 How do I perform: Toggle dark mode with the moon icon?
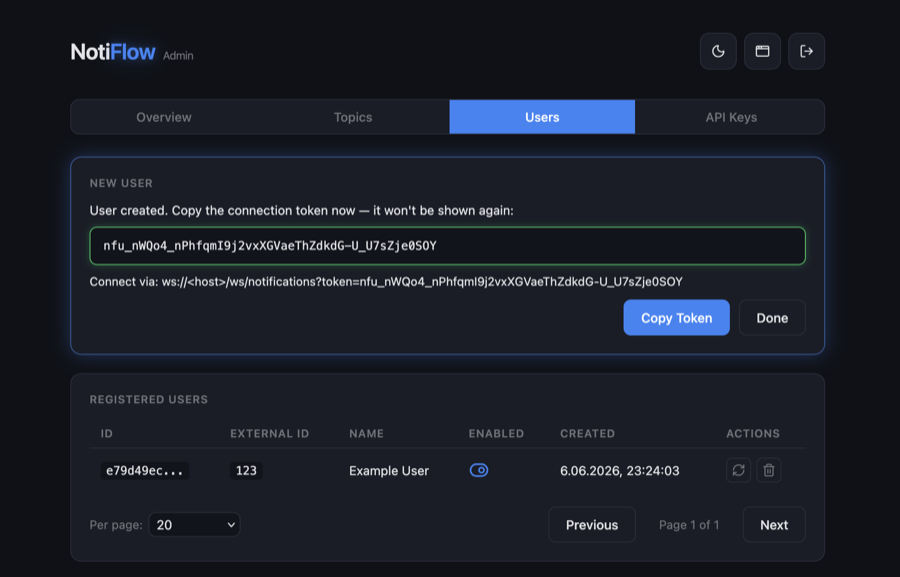coord(718,51)
